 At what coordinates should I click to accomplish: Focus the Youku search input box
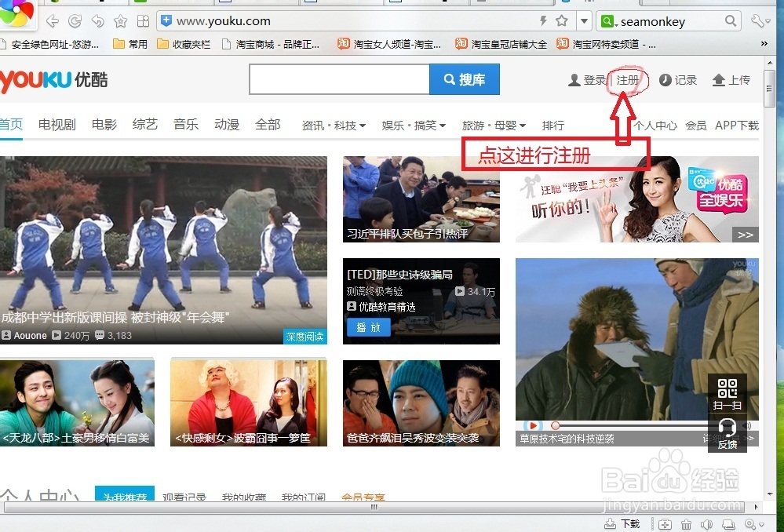tap(340, 79)
